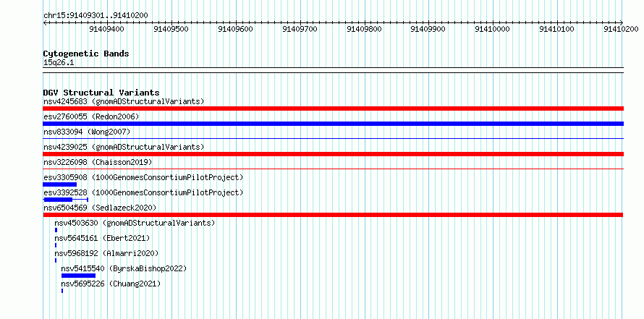This screenshot has height=319, width=644.
Task: Open the nsv5695226 (Chuang2021) label
Action: point(111,284)
